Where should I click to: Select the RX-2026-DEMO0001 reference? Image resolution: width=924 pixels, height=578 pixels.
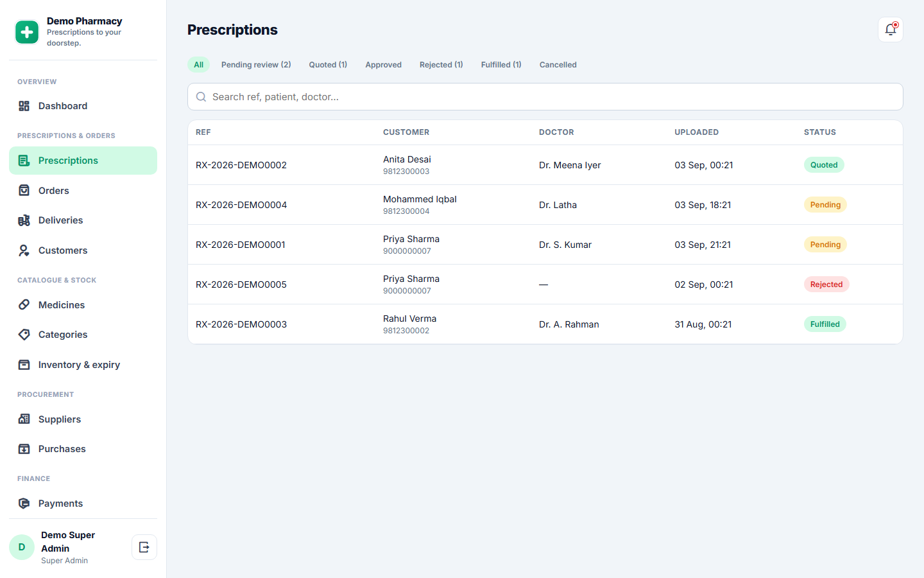click(241, 245)
